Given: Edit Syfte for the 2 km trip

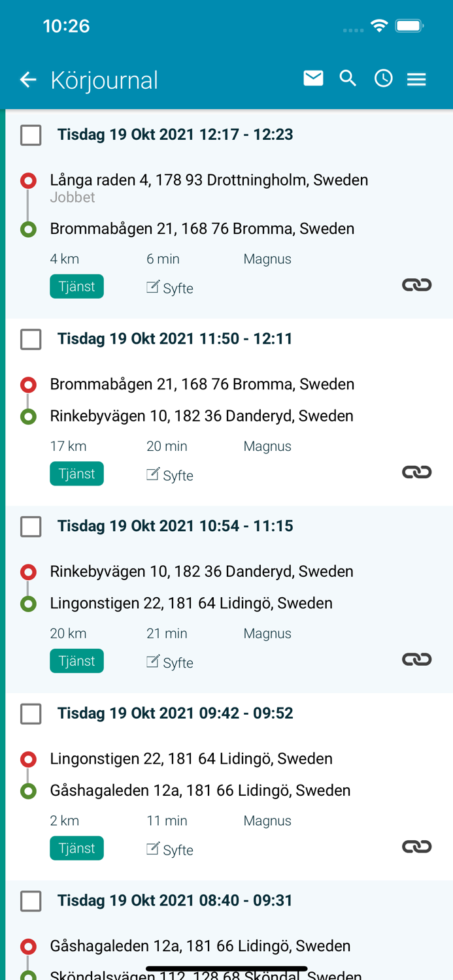Looking at the screenshot, I should tap(170, 849).
